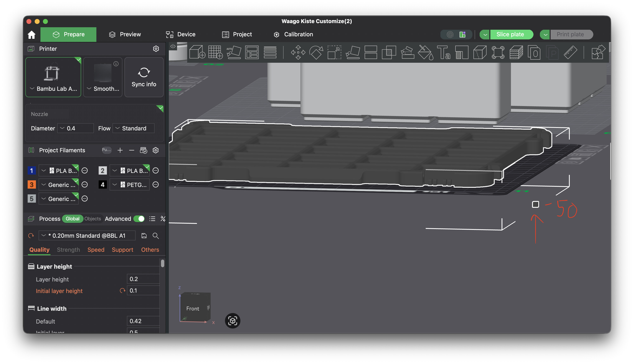Switch Process scope to Global
Viewport: 634px width, 364px height.
[72, 219]
